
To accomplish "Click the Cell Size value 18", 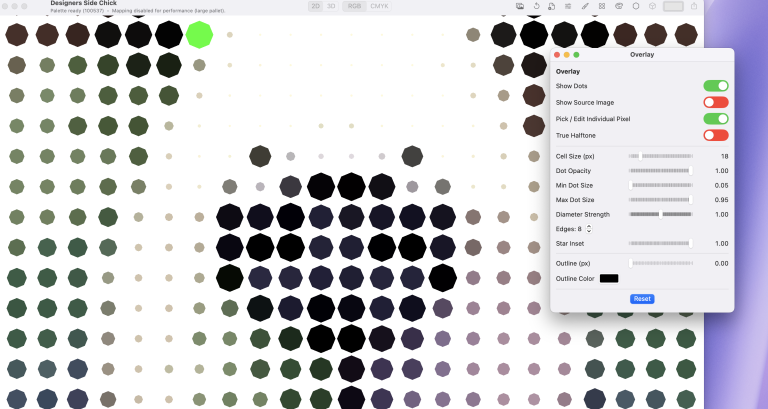I will [724, 156].
